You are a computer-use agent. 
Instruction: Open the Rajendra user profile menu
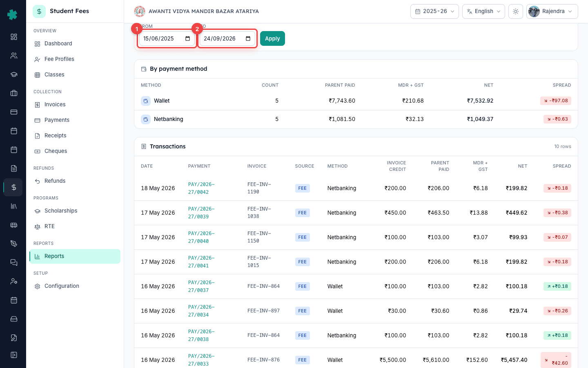point(552,11)
